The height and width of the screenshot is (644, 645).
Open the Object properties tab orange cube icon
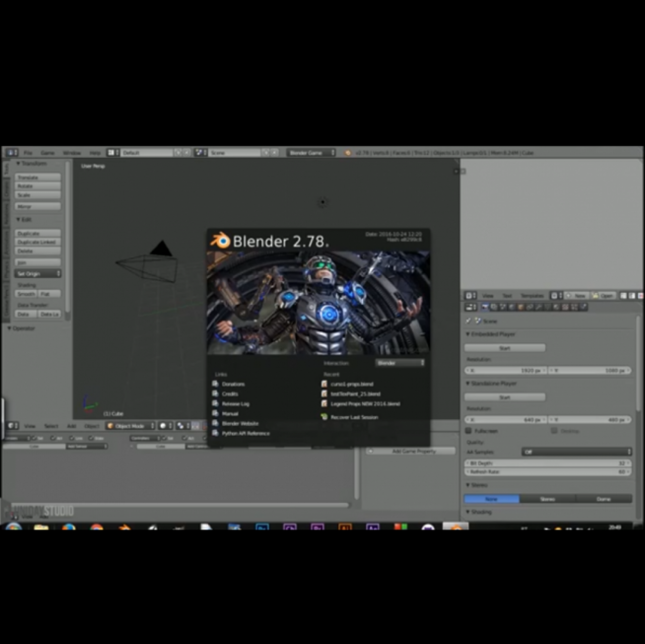click(x=521, y=307)
